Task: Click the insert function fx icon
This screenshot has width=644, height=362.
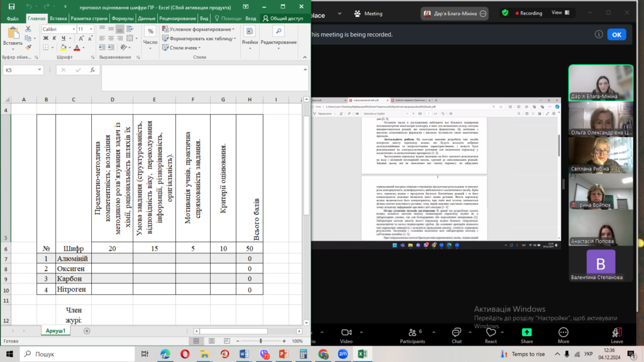Action: tap(92, 70)
